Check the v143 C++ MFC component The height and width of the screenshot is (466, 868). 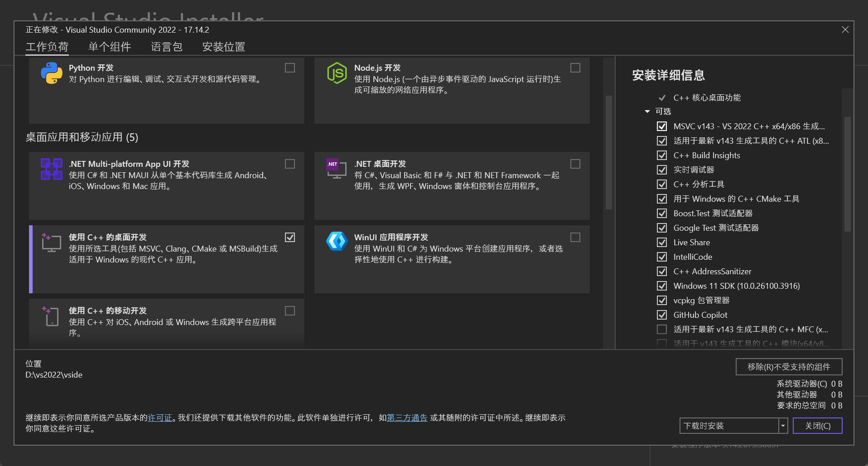coord(662,330)
